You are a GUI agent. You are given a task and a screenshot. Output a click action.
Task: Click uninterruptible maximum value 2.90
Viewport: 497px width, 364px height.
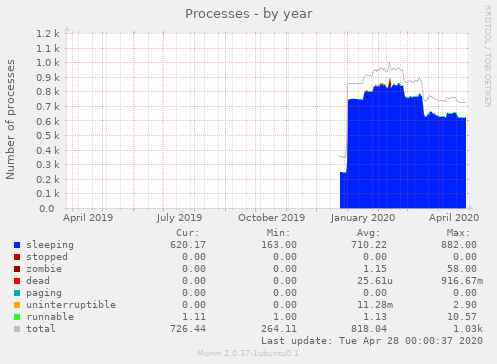(465, 305)
